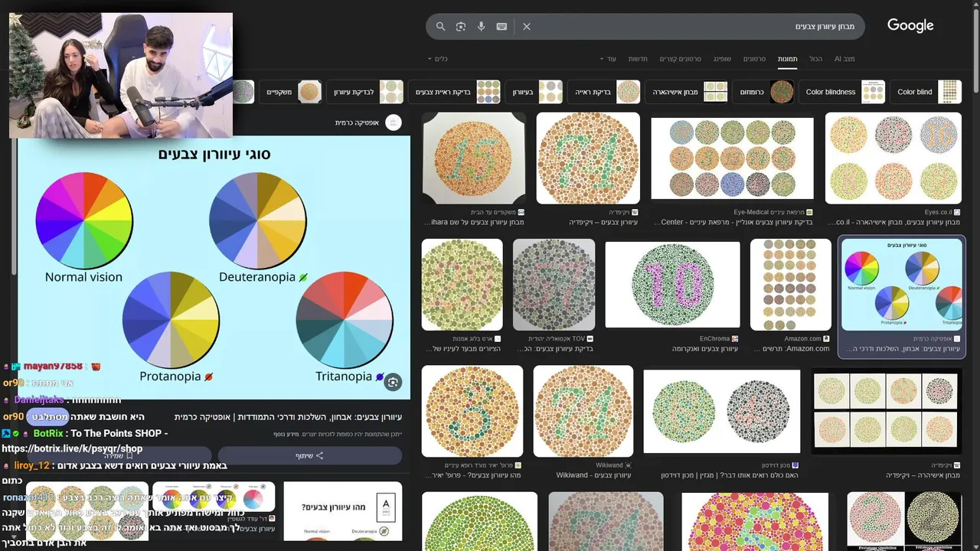
Task: Open ארס בלוג אמנות plate thumbnail
Action: pos(462,285)
